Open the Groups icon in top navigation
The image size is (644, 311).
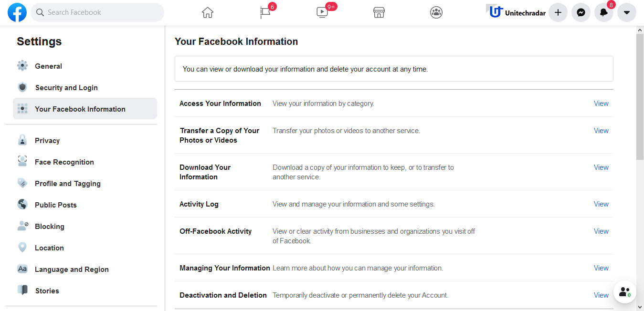436,12
